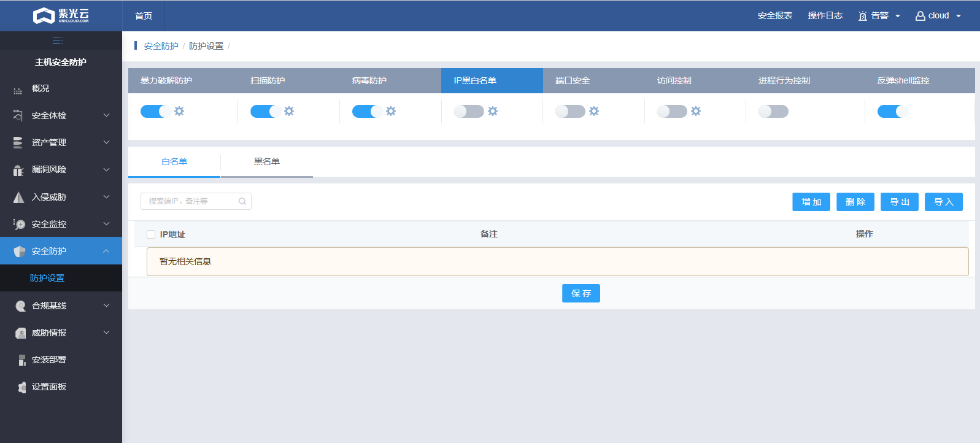Click the search magnifier icon
The height and width of the screenshot is (443, 980).
242,201
